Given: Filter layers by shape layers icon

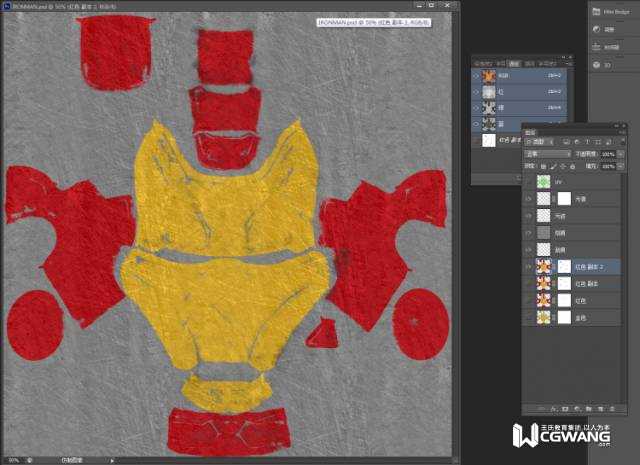Looking at the screenshot, I should (598, 142).
